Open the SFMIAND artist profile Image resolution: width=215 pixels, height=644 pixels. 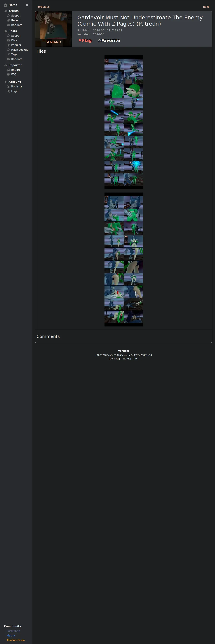click(53, 42)
